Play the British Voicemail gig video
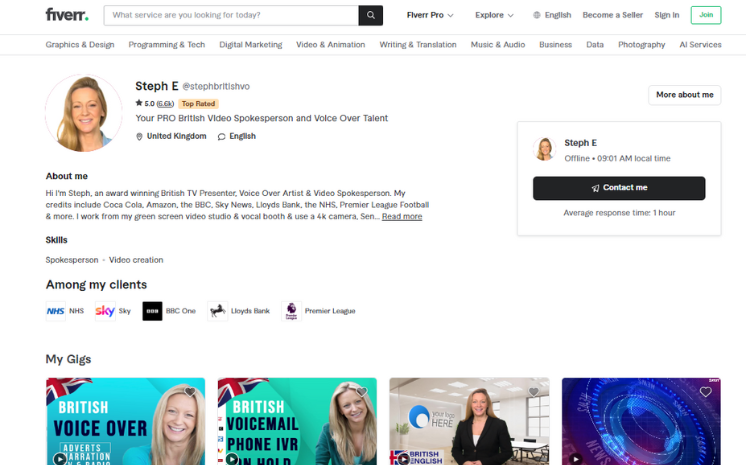 click(x=232, y=459)
